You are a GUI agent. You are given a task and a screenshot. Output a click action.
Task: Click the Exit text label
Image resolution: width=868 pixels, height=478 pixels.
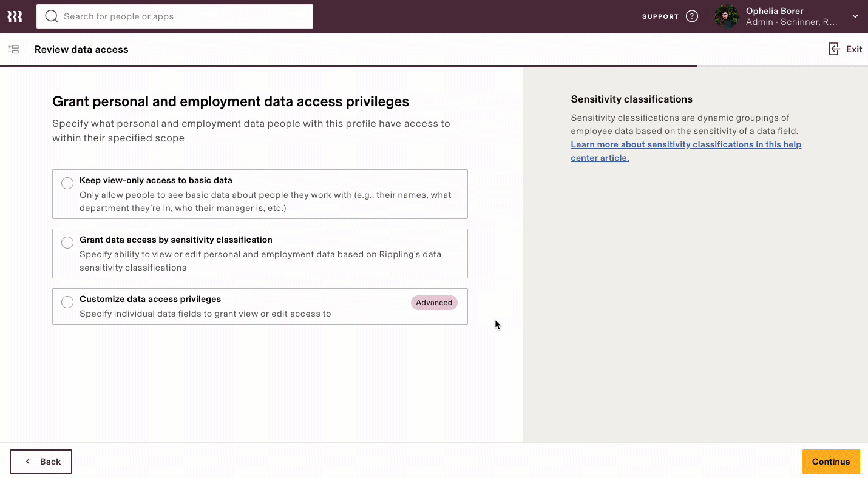coord(854,49)
